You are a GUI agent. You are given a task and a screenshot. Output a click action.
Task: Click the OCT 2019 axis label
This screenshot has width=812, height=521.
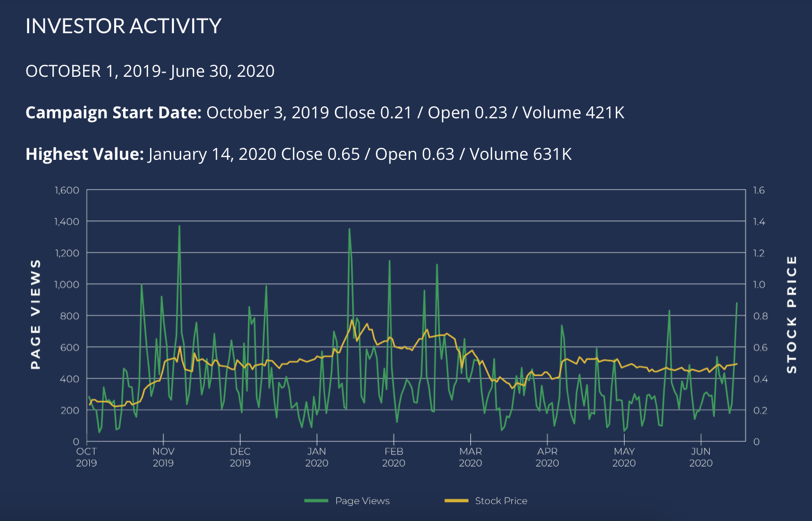point(86,457)
